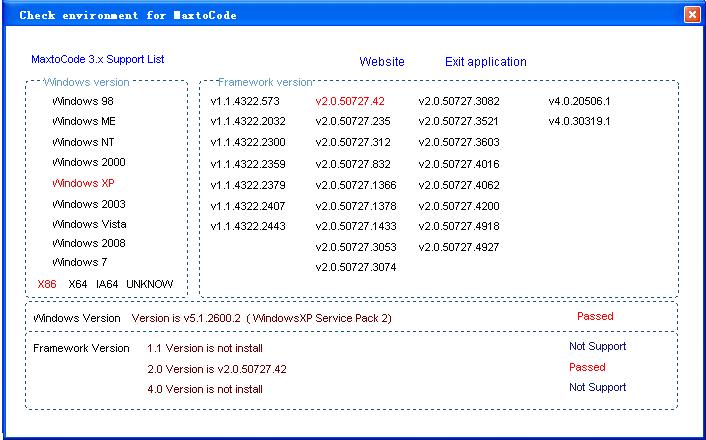Click the IA64 architecture label
The height and width of the screenshot is (440, 706).
(107, 284)
